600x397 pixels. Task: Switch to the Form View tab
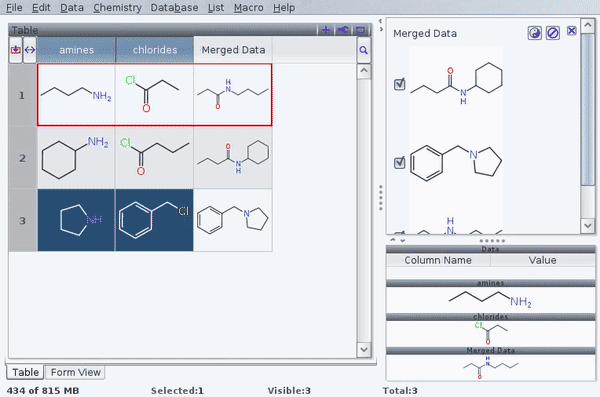point(75,372)
